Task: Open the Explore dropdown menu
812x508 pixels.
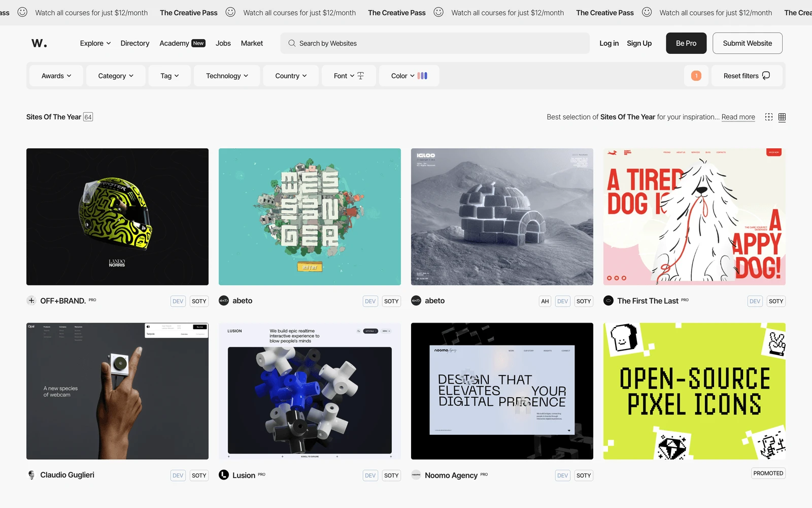Action: click(x=95, y=43)
